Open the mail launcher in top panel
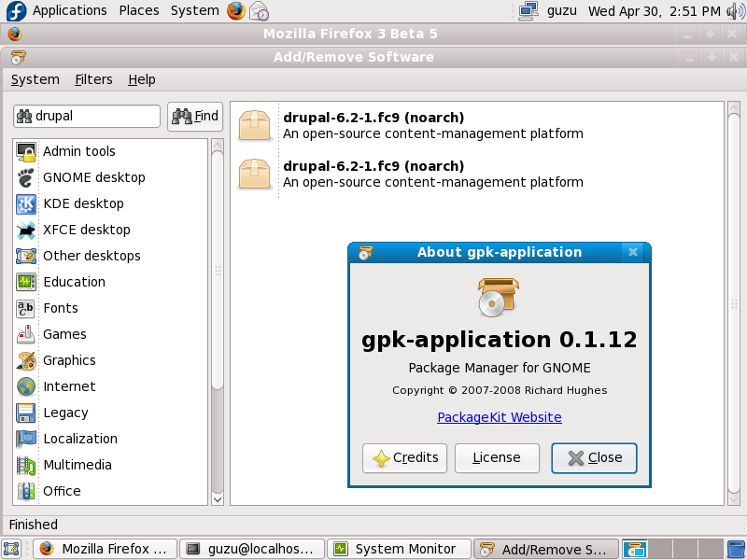The image size is (747, 560). [260, 10]
